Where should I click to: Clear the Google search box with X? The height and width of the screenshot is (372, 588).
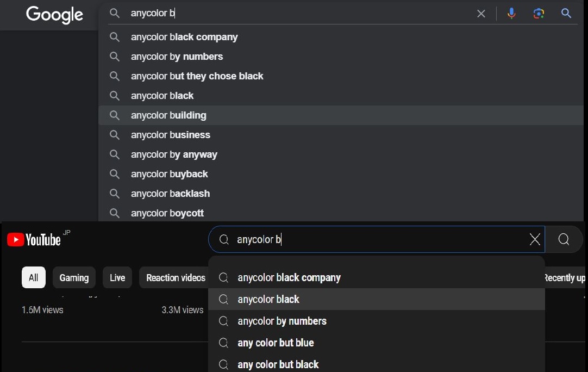481,14
